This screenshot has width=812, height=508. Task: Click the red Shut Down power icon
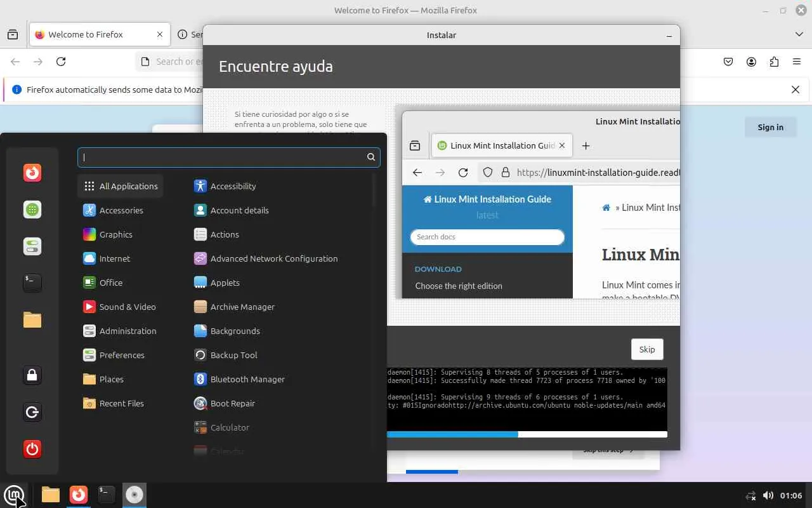tap(32, 449)
